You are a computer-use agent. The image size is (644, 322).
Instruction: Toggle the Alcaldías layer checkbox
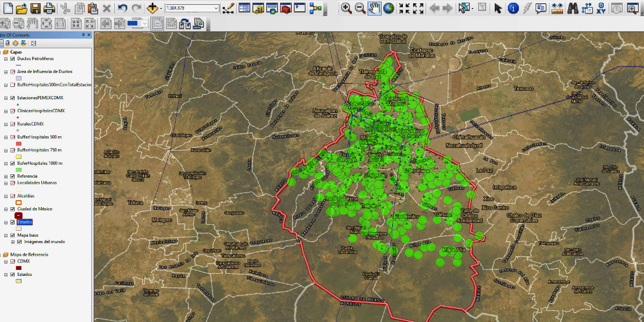pos(12,196)
